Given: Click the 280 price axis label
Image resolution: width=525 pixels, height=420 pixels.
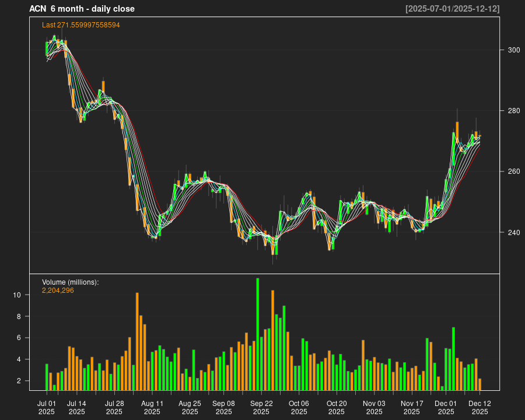Looking at the screenshot, I should pyautogui.click(x=513, y=111).
